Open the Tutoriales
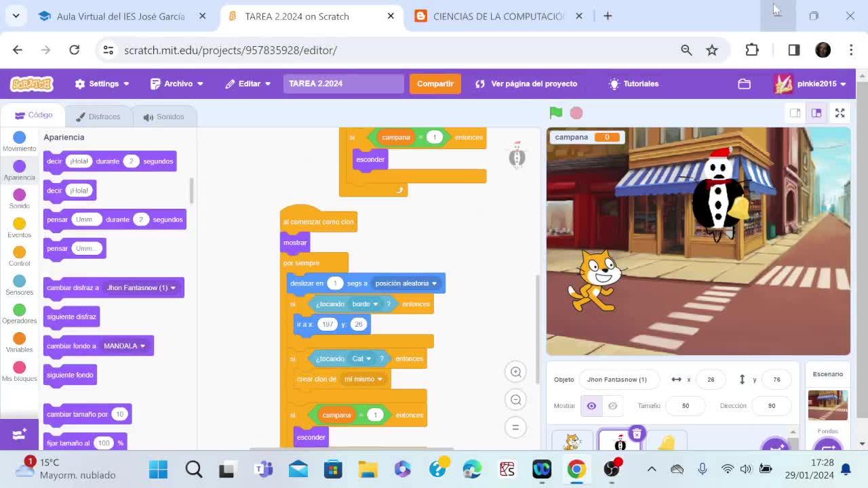Image resolution: width=868 pixels, height=488 pixels. (x=634, y=83)
